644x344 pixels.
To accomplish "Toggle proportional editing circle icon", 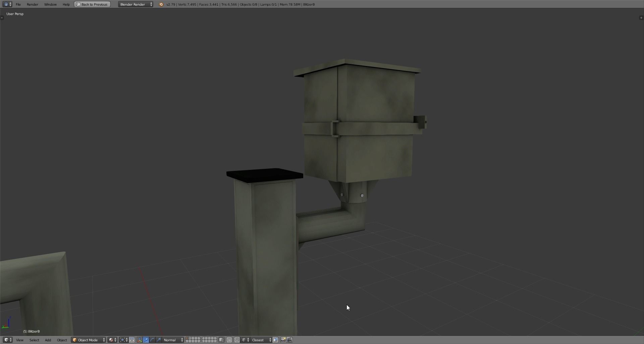I will tap(229, 340).
